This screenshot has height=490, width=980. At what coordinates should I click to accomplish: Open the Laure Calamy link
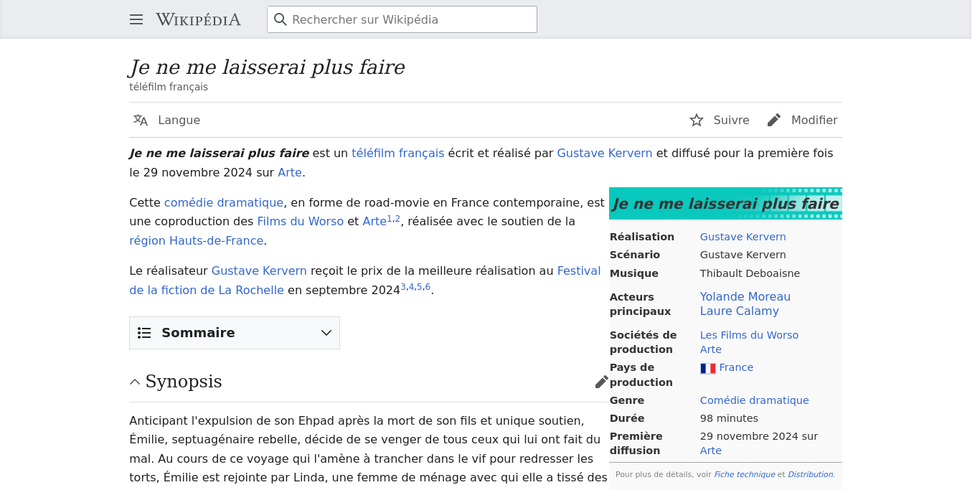[x=740, y=311]
